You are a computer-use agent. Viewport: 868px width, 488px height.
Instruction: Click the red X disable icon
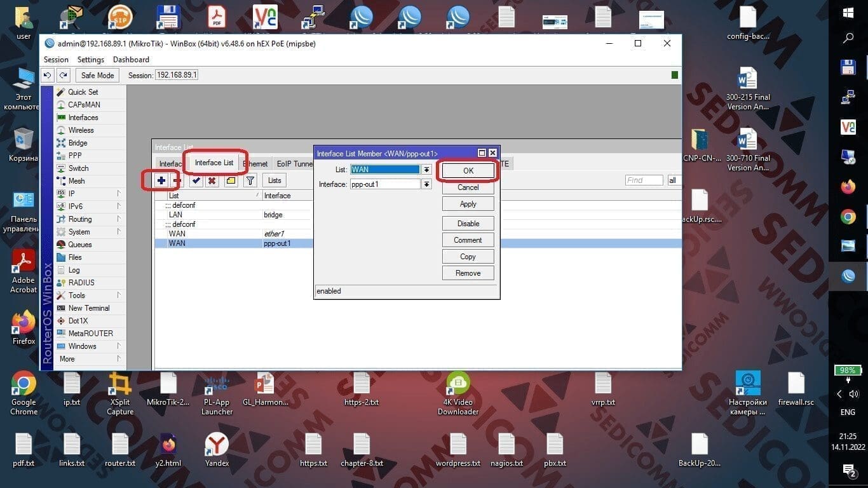coord(212,181)
